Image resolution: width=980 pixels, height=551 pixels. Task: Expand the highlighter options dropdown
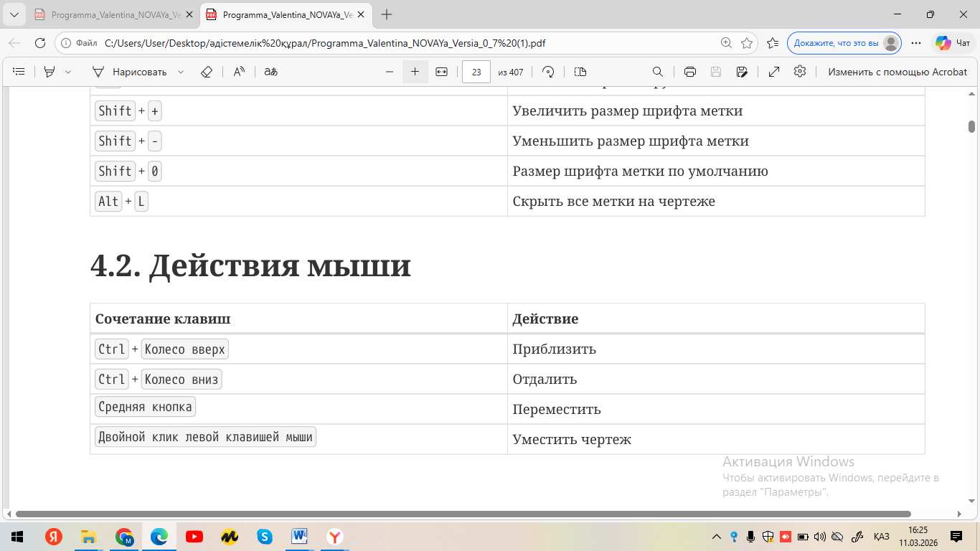(x=68, y=72)
